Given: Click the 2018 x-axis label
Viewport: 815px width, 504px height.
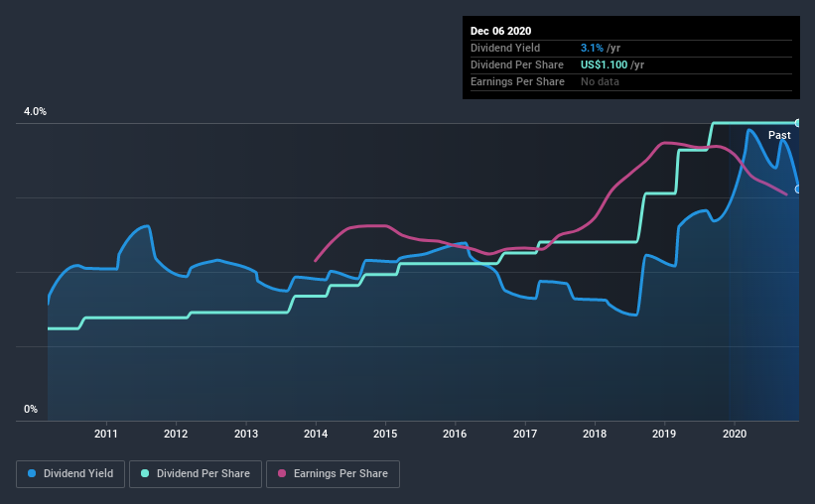Looking at the screenshot, I should click(595, 434).
